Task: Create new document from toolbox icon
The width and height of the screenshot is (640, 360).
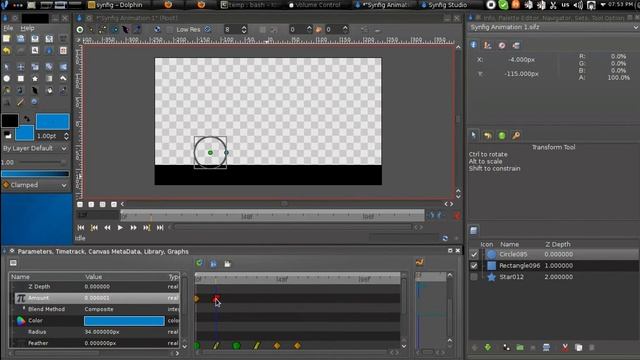Action: (x=7, y=38)
